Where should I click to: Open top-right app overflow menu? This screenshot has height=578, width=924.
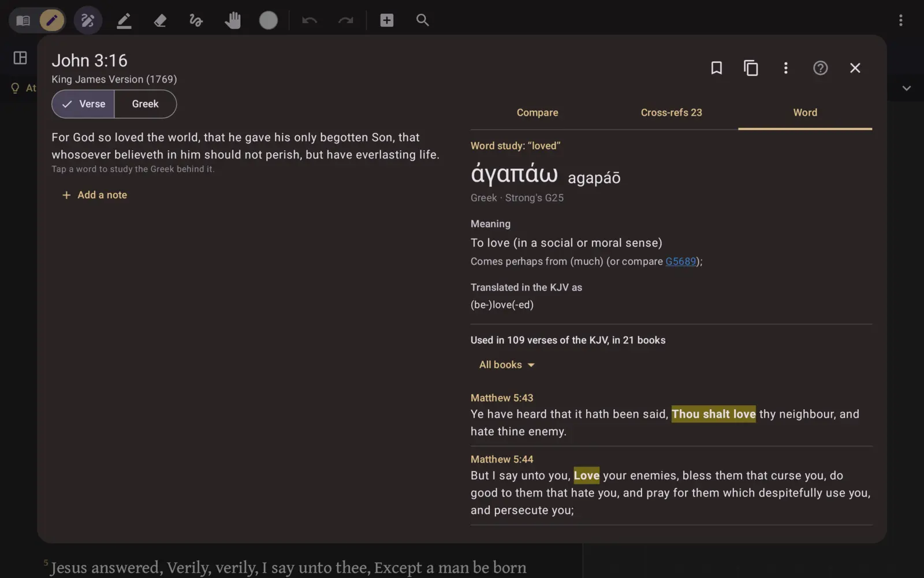(x=900, y=20)
